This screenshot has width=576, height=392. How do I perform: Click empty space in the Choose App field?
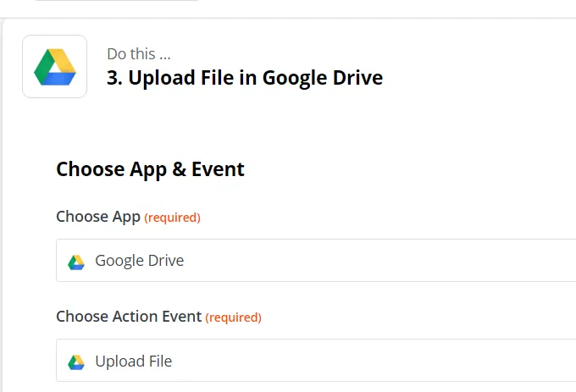[x=381, y=261]
